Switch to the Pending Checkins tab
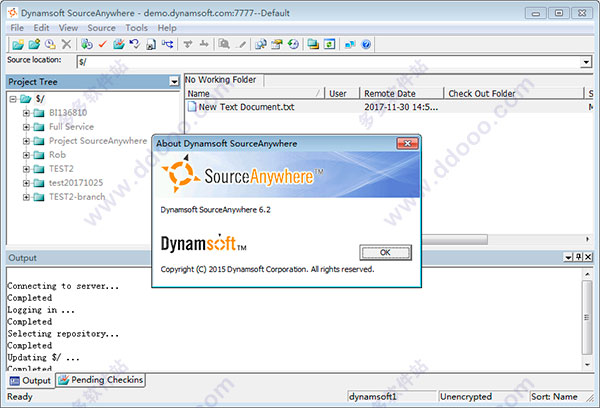The image size is (600, 408). pos(101,380)
